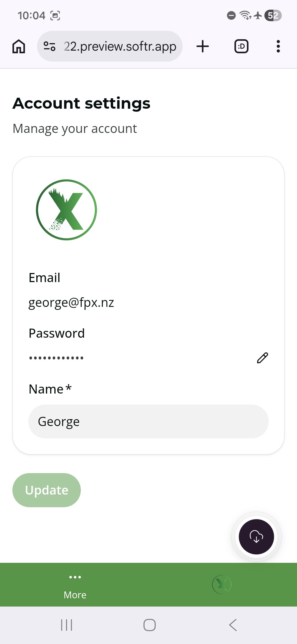Open Android recent apps

pos(67,625)
